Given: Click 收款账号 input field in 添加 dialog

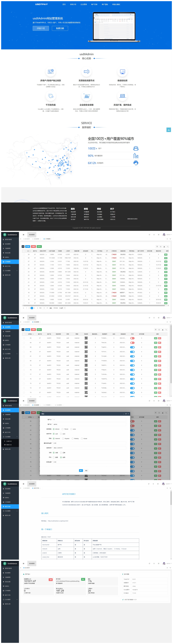Looking at the screenshot, I should tap(89, 448).
